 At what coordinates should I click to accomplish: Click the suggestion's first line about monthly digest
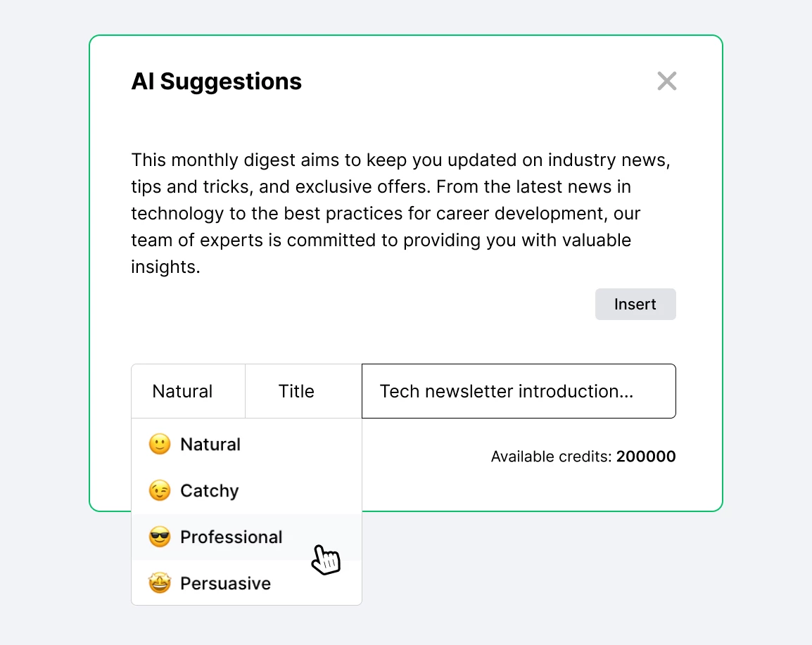click(x=400, y=160)
